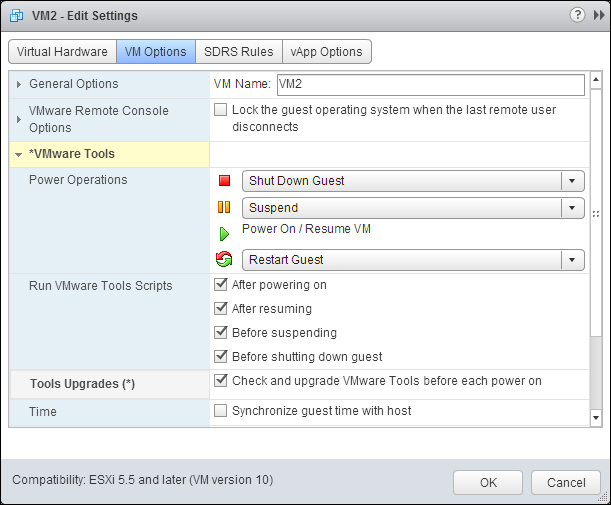Click the side panel splitter handle dots
This screenshot has width=611, height=505.
point(596,214)
